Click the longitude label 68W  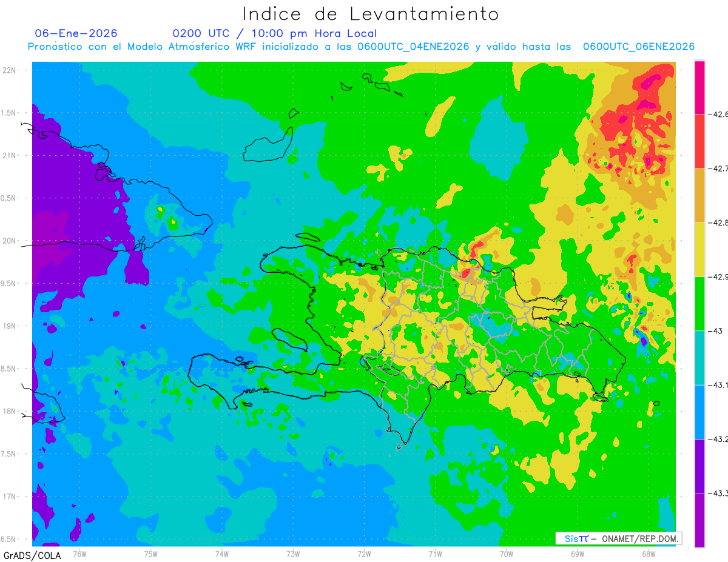[649, 554]
